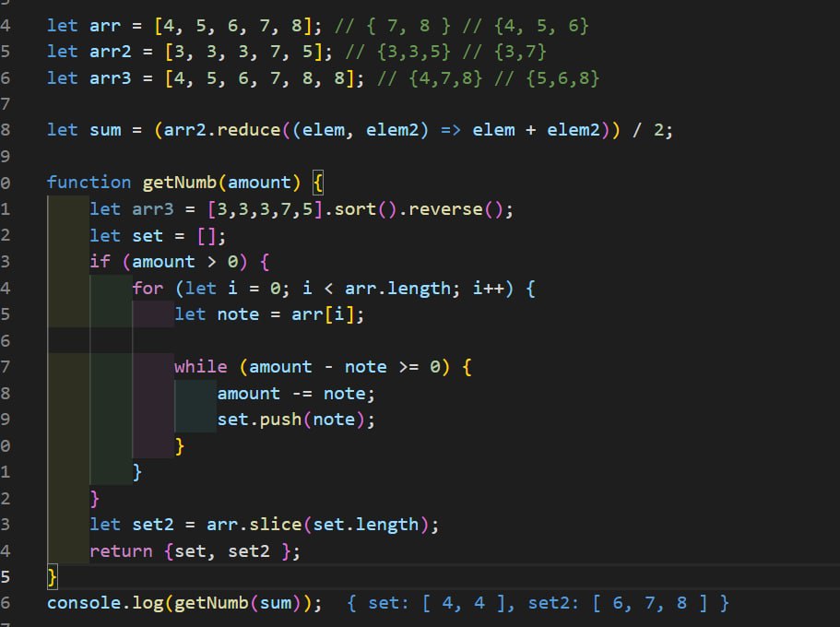Click the yellow closing brace of while loop

point(180,446)
